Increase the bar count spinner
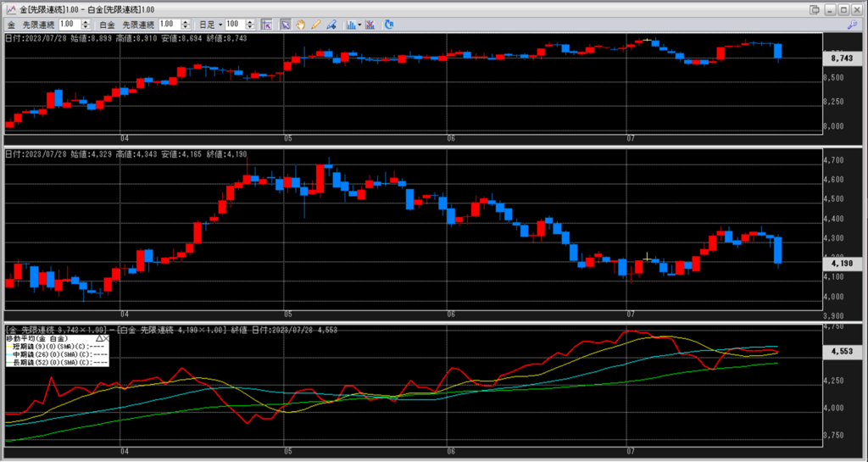Image resolution: width=868 pixels, height=462 pixels. coord(250,22)
